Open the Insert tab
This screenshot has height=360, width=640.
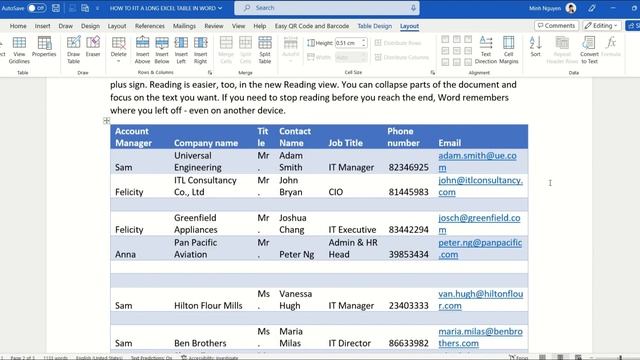click(x=42, y=26)
